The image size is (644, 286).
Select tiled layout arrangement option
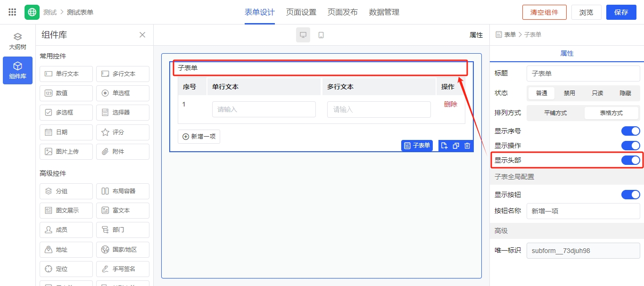555,113
